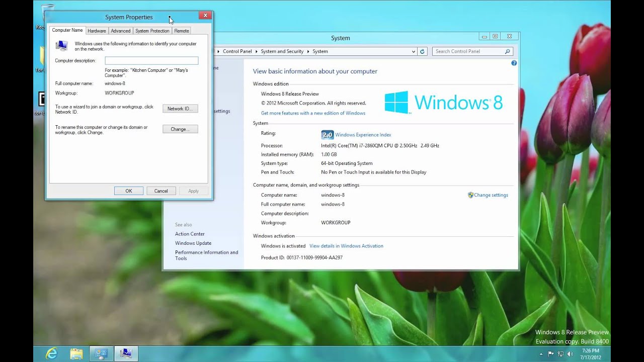This screenshot has width=644, height=362.
Task: Open Internet Explorer from the taskbar
Action: (x=52, y=353)
